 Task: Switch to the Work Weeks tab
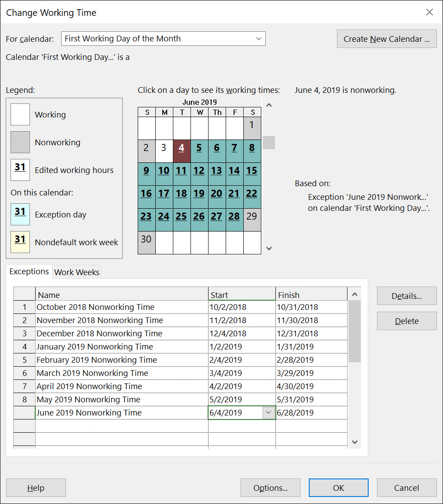(x=77, y=272)
